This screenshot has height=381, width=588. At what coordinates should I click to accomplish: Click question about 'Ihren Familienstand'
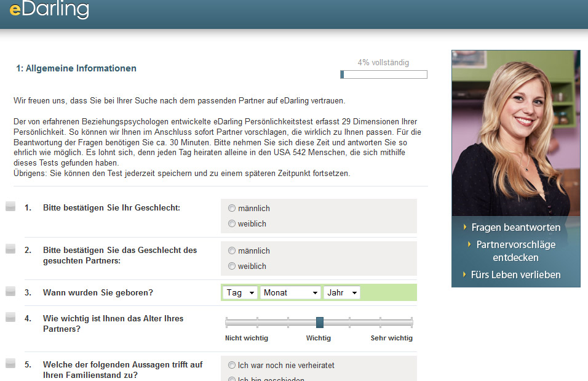coord(122,370)
